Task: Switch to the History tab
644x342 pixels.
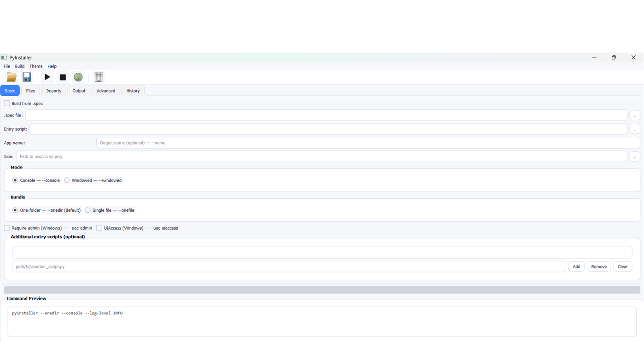Action: [x=133, y=90]
